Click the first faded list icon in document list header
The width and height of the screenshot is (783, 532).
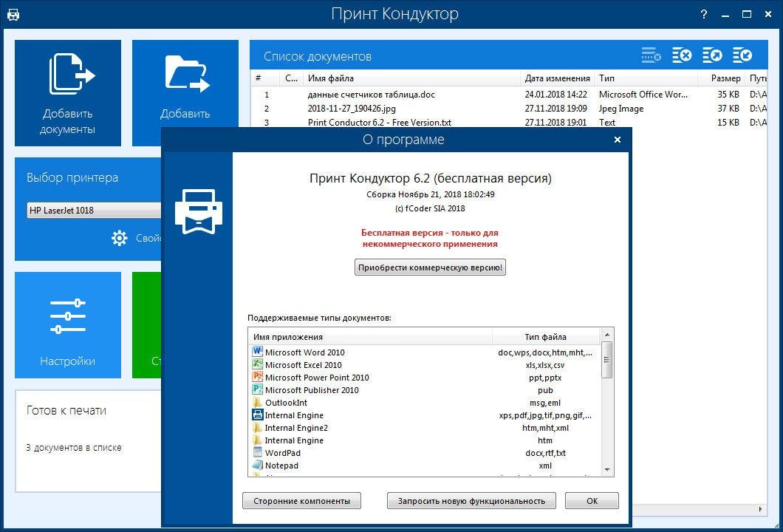click(x=652, y=55)
